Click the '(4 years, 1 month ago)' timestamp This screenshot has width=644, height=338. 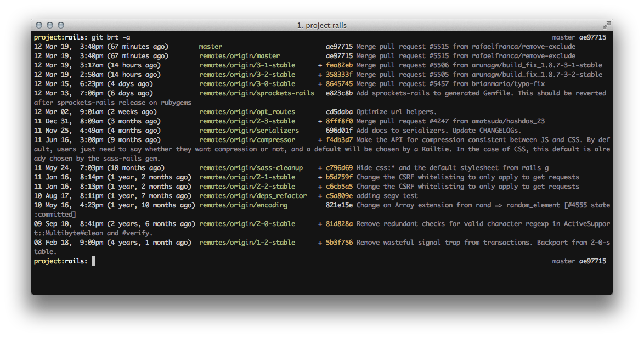tap(149, 243)
